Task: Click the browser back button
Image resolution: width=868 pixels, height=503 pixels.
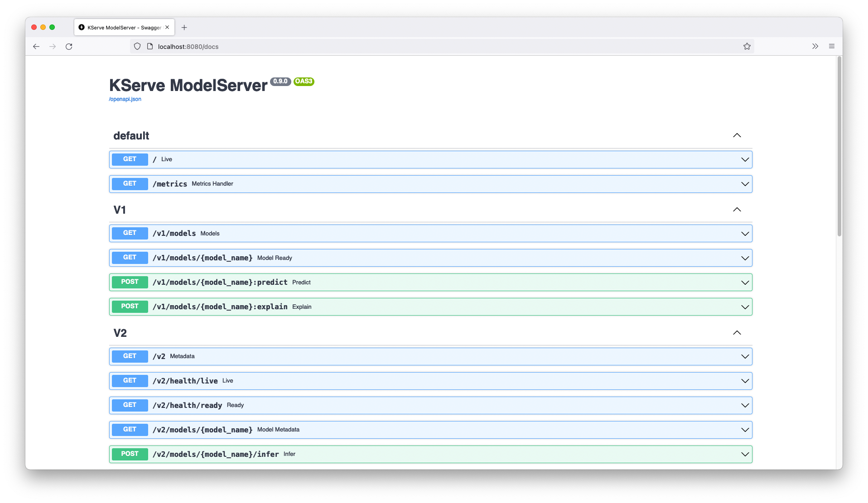Action: tap(36, 46)
